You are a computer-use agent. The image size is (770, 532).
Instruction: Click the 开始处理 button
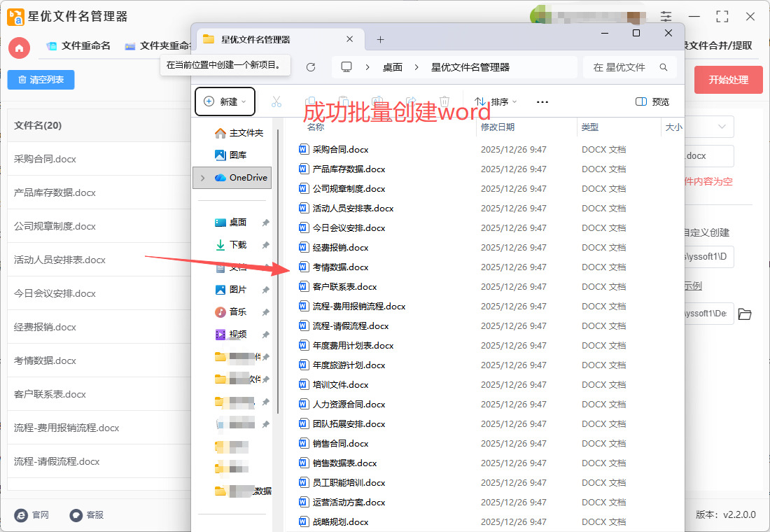(728, 80)
